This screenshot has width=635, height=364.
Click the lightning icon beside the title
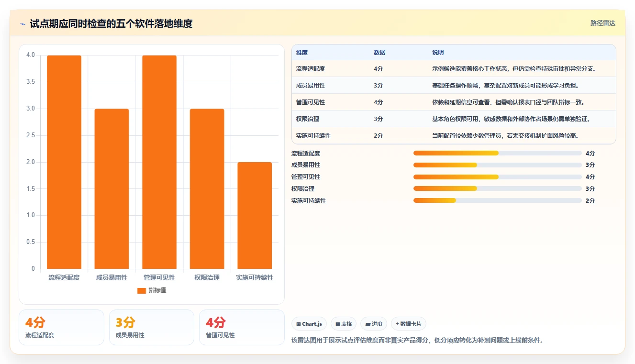click(22, 23)
